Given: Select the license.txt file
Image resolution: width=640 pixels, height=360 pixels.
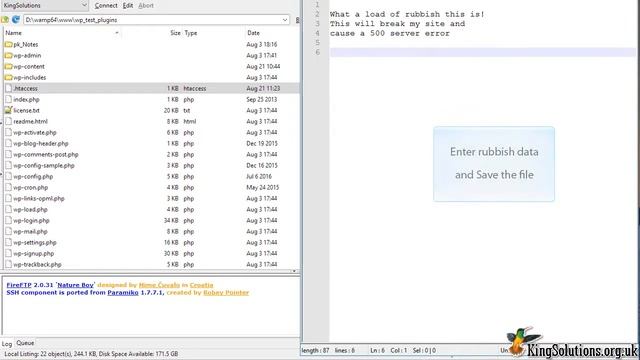Looking at the screenshot, I should point(26,111).
